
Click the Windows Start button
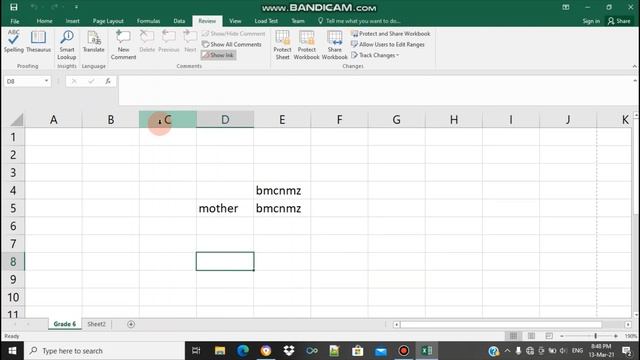[12, 351]
